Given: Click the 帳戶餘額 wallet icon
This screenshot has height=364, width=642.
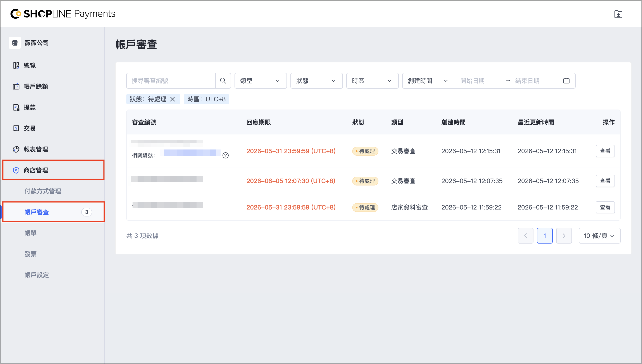Looking at the screenshot, I should pos(16,86).
